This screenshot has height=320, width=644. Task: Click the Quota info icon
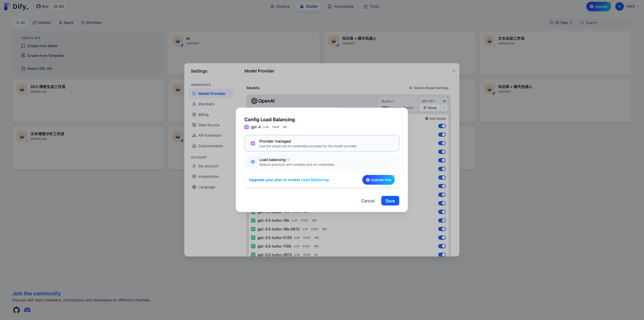tap(393, 101)
